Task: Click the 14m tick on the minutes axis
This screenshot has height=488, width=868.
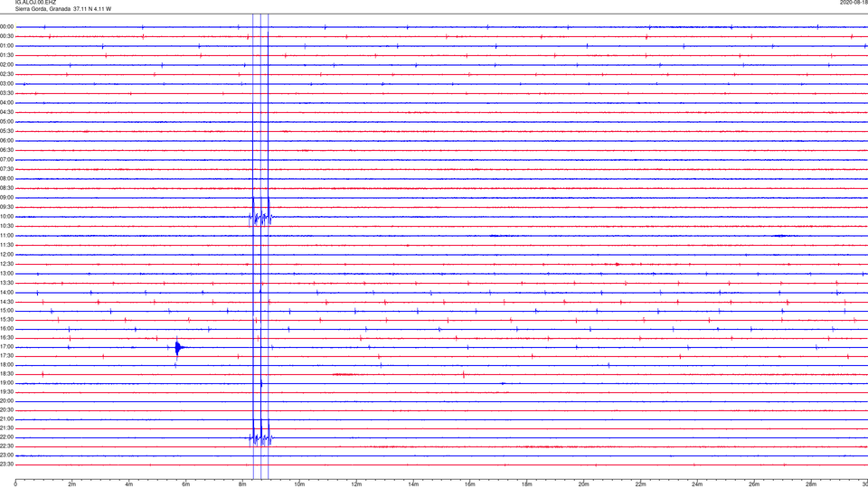Action: [413, 484]
